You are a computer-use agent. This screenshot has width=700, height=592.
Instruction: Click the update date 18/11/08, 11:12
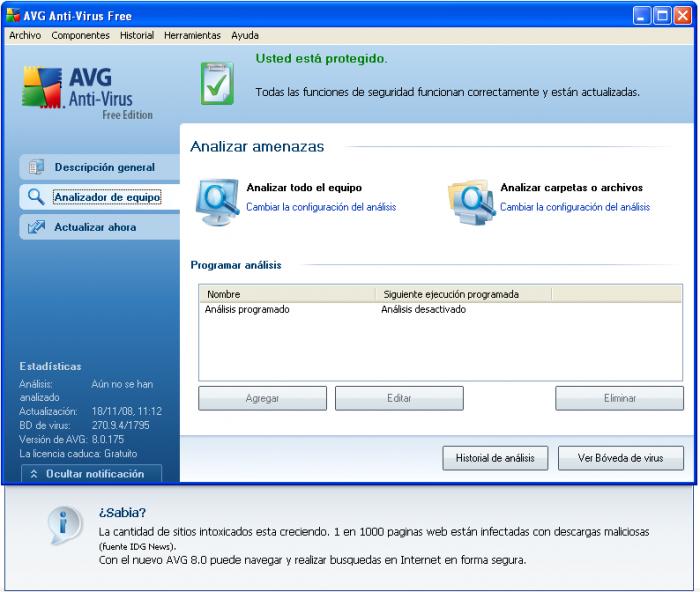tap(127, 411)
